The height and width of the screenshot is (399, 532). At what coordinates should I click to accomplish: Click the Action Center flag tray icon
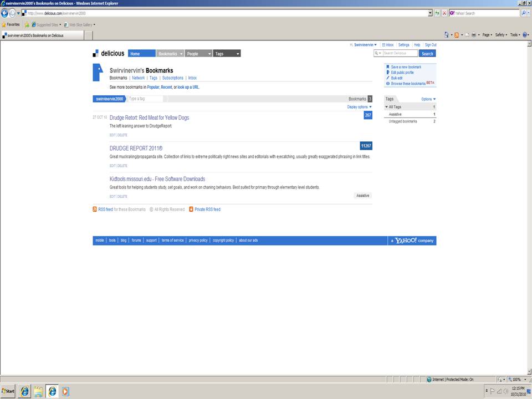tap(493, 391)
